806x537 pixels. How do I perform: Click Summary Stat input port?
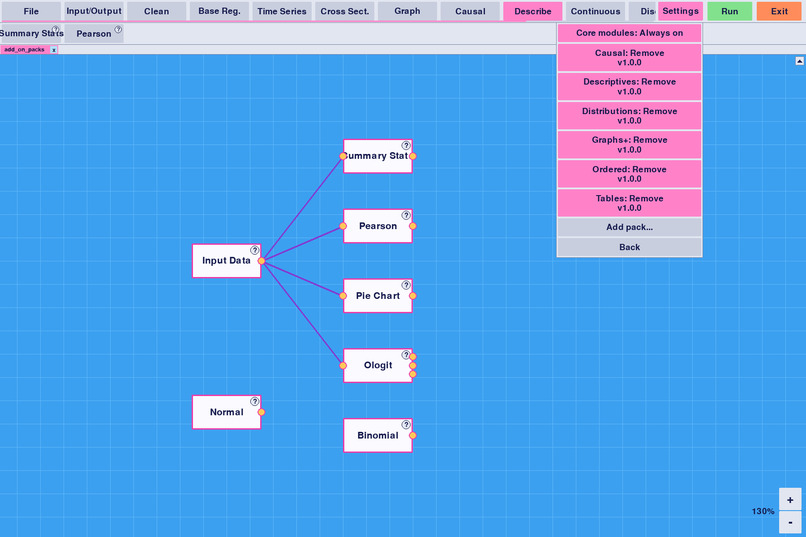pyautogui.click(x=343, y=156)
